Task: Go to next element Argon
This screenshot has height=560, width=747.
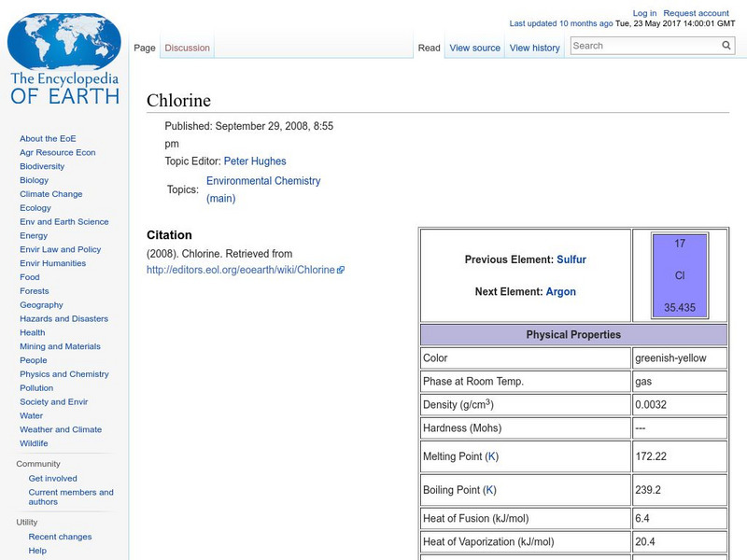Action: tap(560, 291)
